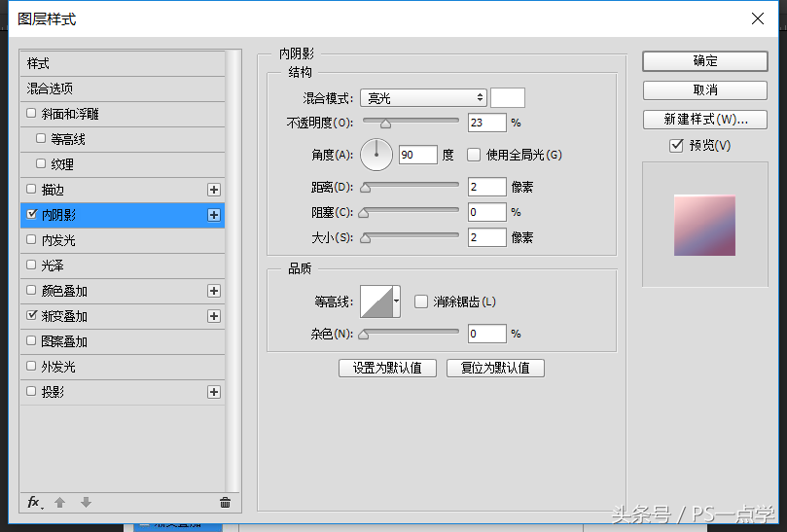Screen dimensions: 787x532
Task: Enable 内发光 checkbox
Action: 31,239
